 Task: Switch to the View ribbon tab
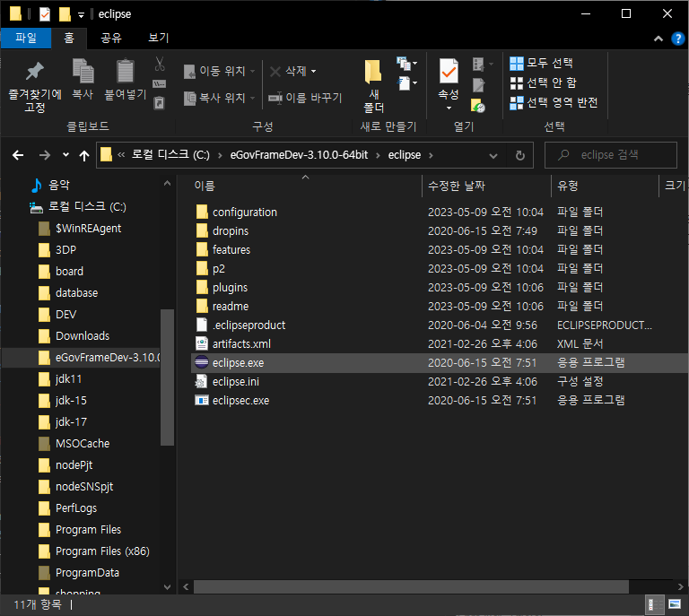[159, 38]
